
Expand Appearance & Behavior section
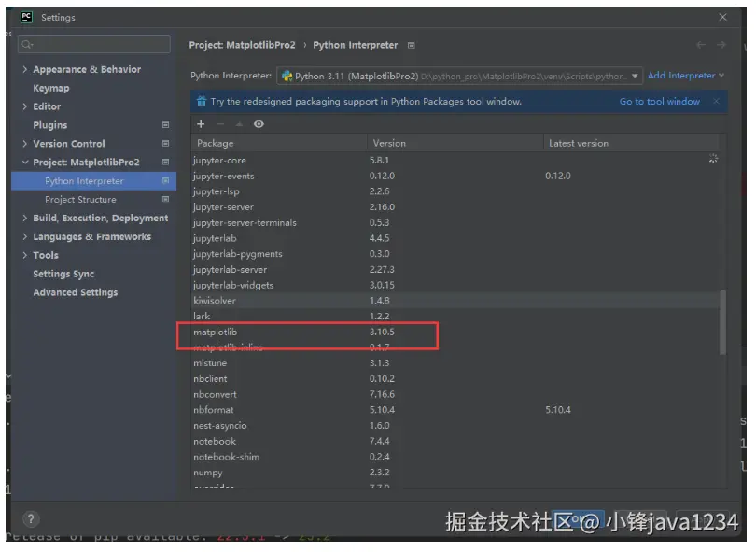point(24,69)
